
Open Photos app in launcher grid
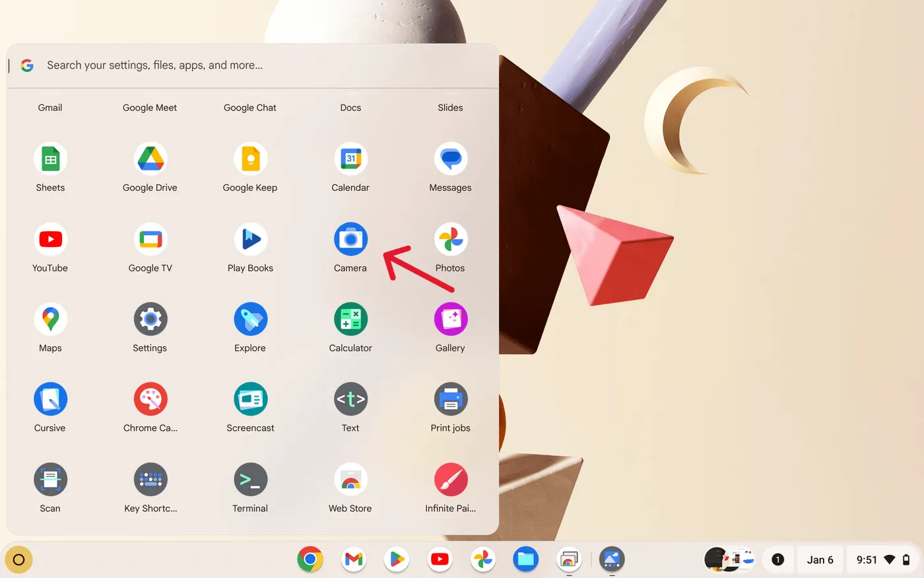tap(451, 239)
